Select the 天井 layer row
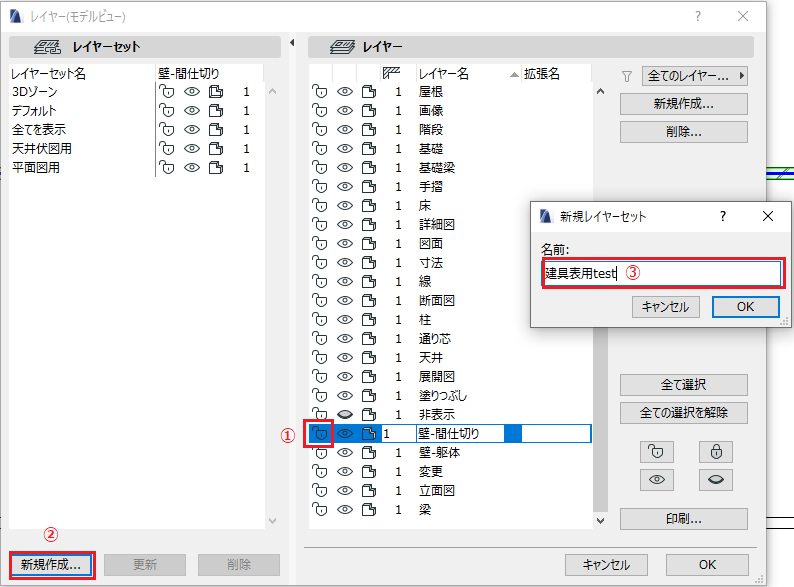This screenshot has width=794, height=587. pyautogui.click(x=450, y=358)
